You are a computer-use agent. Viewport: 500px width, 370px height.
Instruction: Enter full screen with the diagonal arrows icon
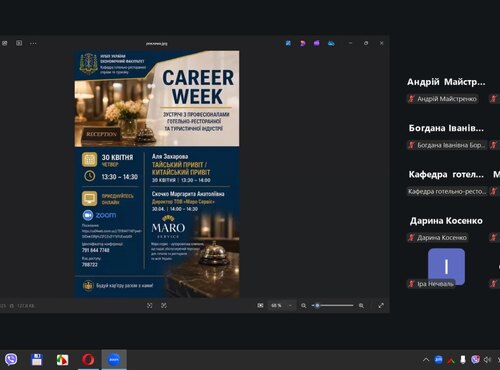click(x=381, y=305)
